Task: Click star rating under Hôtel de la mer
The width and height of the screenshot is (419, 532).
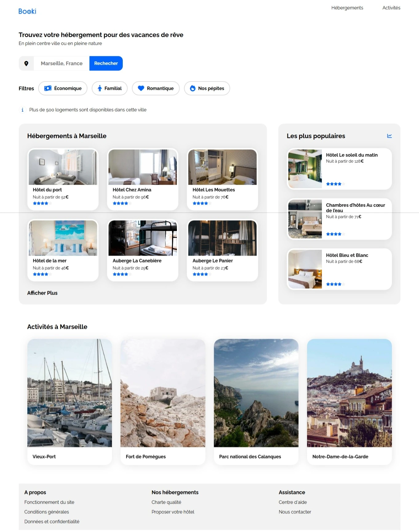Action: click(42, 274)
